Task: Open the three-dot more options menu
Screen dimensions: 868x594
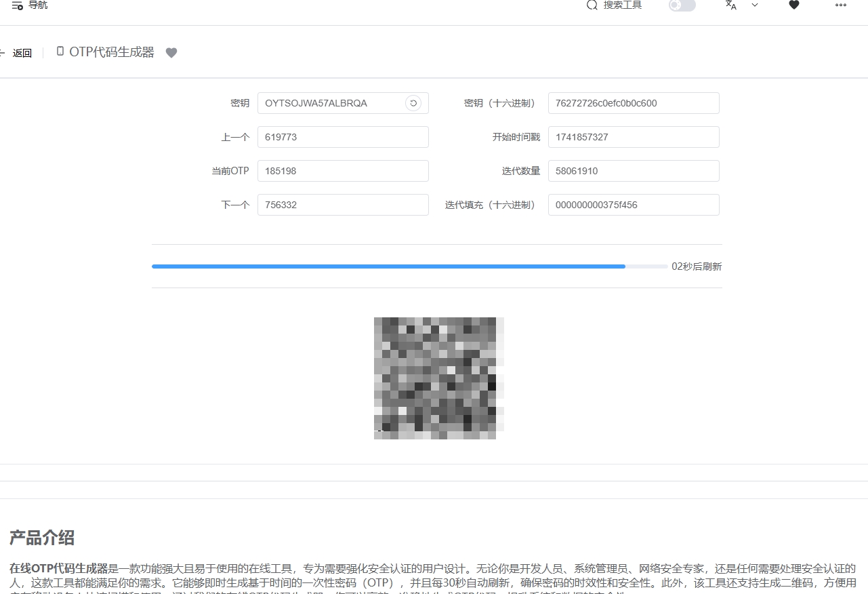Action: [840, 5]
